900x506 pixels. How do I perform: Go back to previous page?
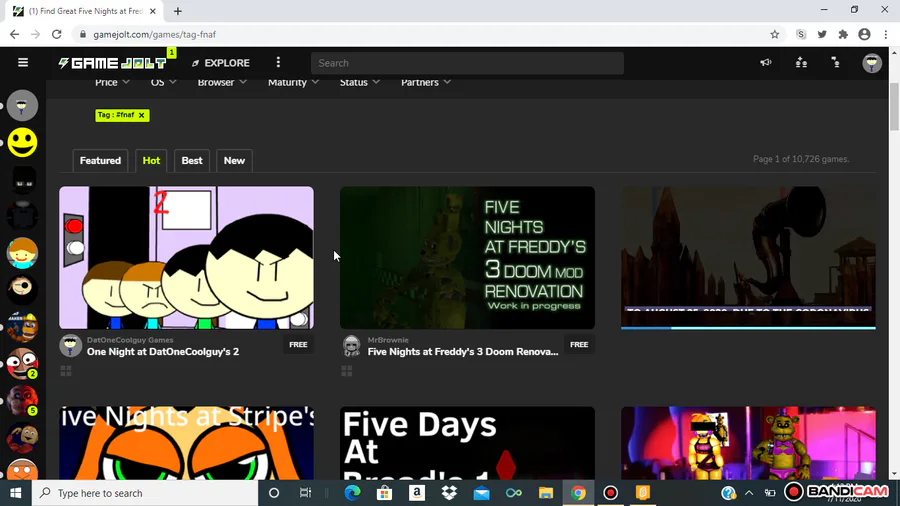point(14,34)
